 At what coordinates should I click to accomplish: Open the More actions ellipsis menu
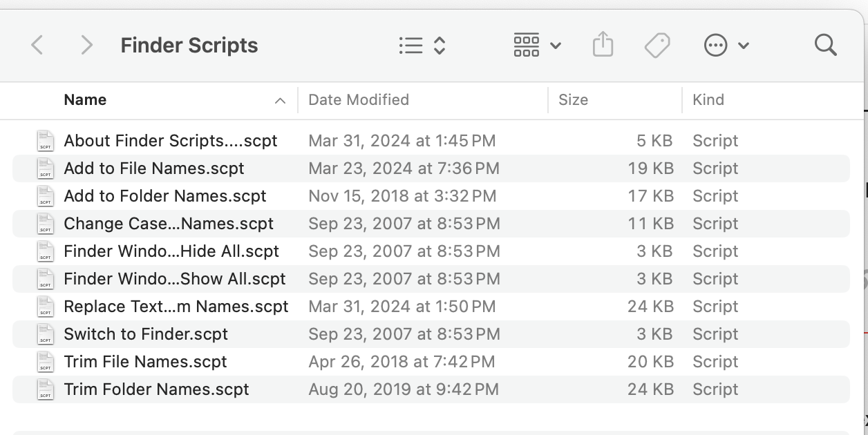(726, 46)
